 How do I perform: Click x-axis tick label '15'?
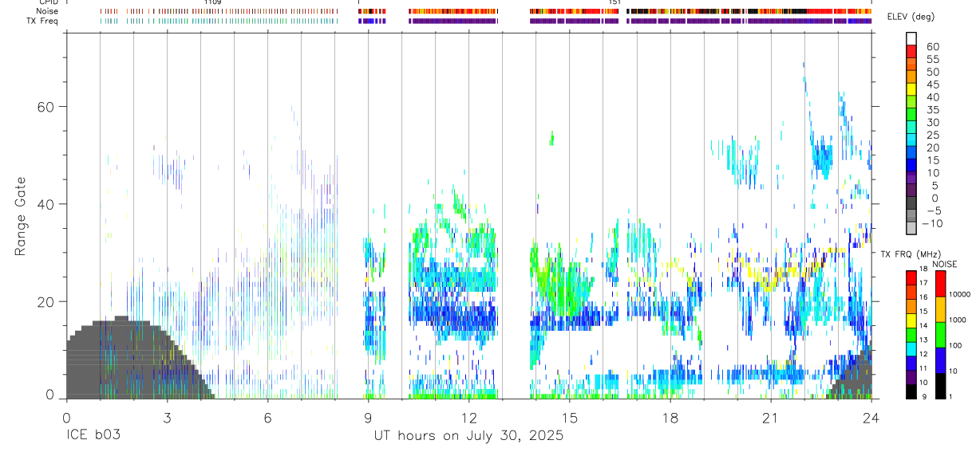569,418
